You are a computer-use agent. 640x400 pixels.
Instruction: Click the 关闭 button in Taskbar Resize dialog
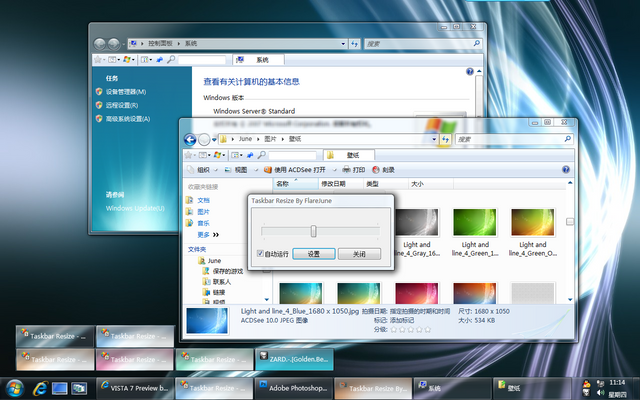(x=359, y=254)
